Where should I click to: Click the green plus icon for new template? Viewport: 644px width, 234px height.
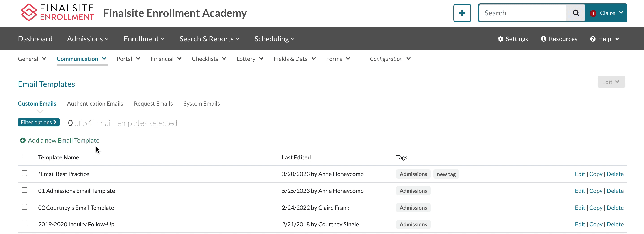23,141
